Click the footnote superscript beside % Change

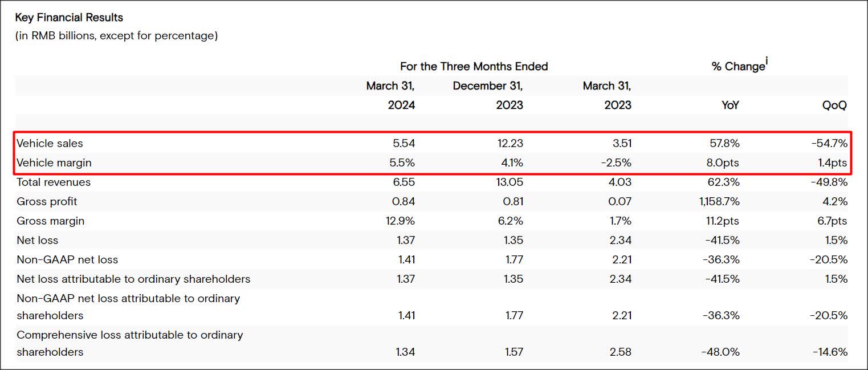[767, 60]
